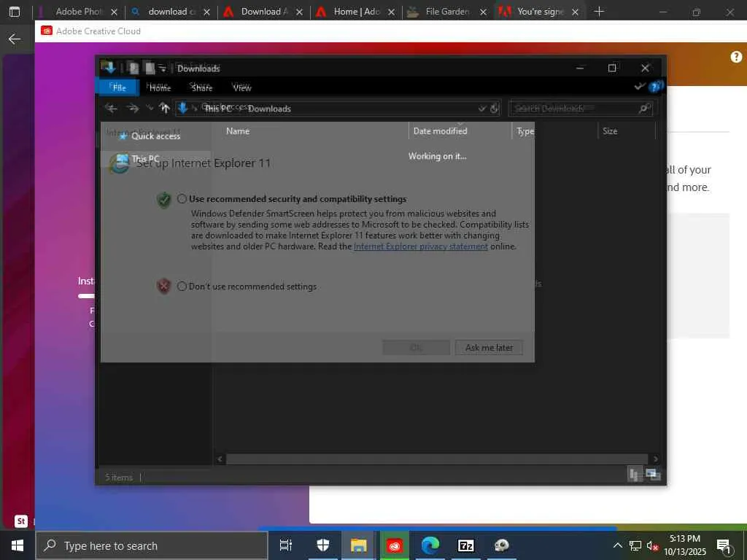Screen dimensions: 747x560
Task: Click Downloads in the address path
Action: click(x=269, y=109)
